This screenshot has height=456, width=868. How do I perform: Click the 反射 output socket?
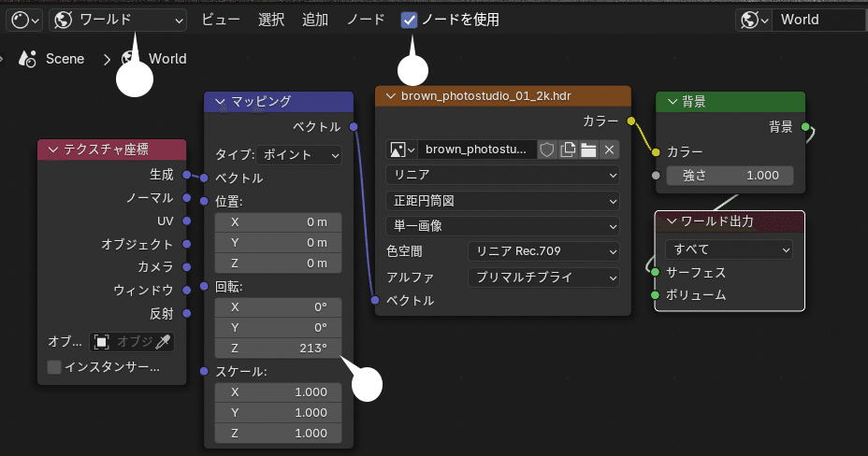pyautogui.click(x=186, y=313)
